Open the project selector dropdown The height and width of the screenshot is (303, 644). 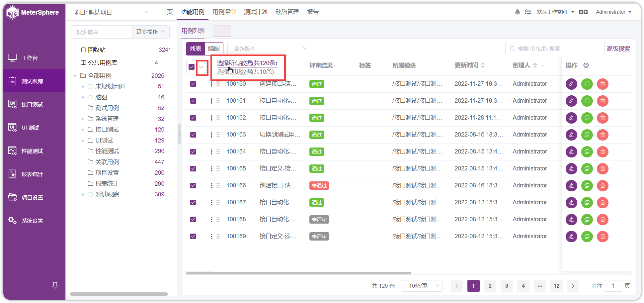pyautogui.click(x=111, y=12)
